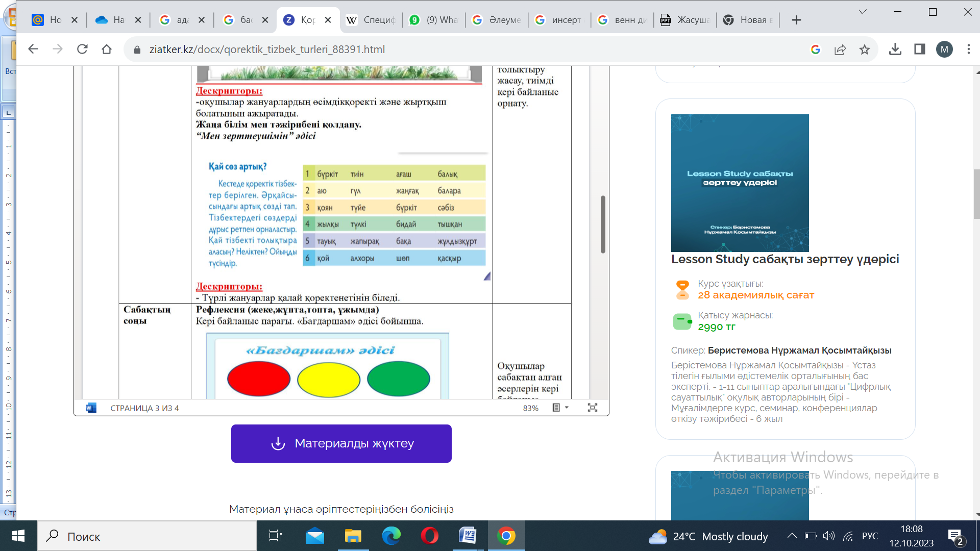Switch to the Специф Wikipedia tab
The image size is (980, 551).
(x=372, y=20)
